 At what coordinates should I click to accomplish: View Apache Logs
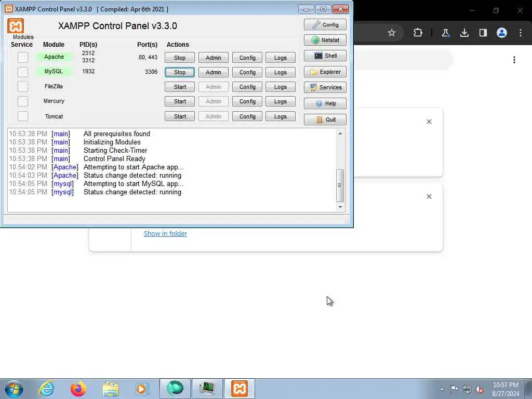280,58
